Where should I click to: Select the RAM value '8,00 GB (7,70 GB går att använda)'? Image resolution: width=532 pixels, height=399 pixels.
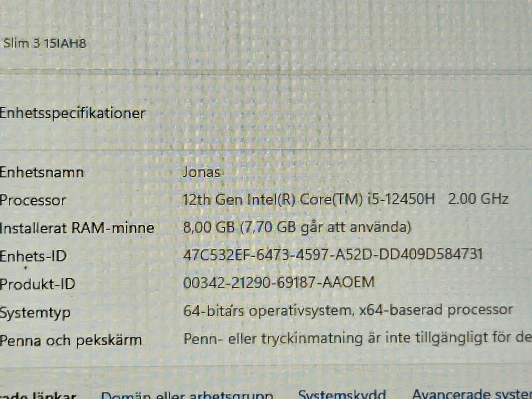(297, 227)
